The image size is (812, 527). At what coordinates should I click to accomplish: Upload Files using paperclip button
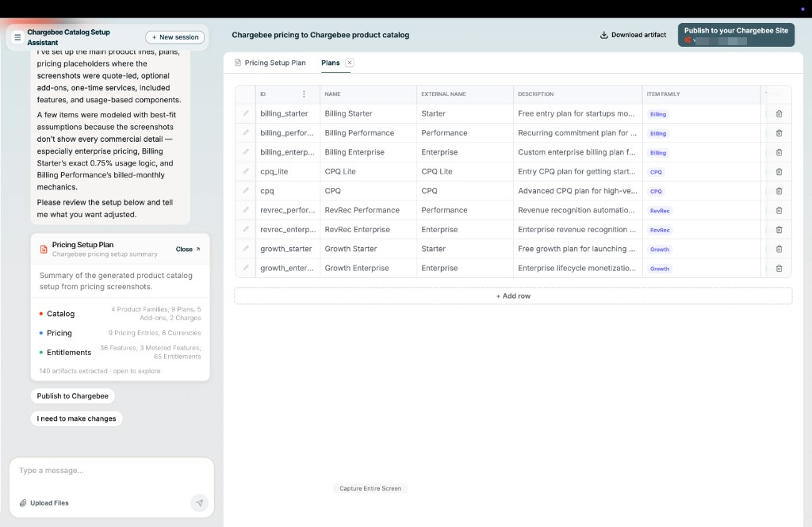tap(44, 502)
